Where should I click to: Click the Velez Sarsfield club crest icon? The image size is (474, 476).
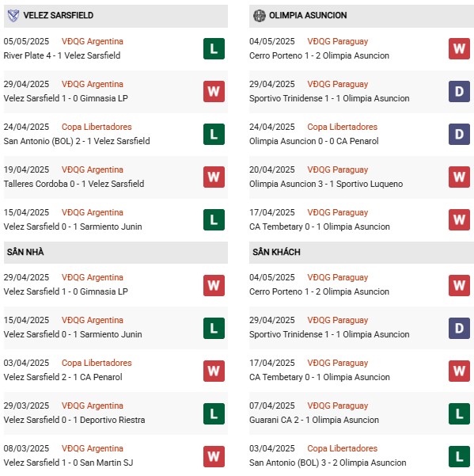point(13,16)
